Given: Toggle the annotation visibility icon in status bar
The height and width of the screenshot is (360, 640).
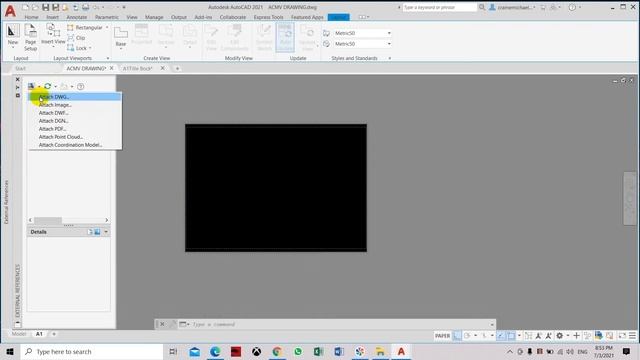Looking at the screenshot, I should tap(539, 336).
